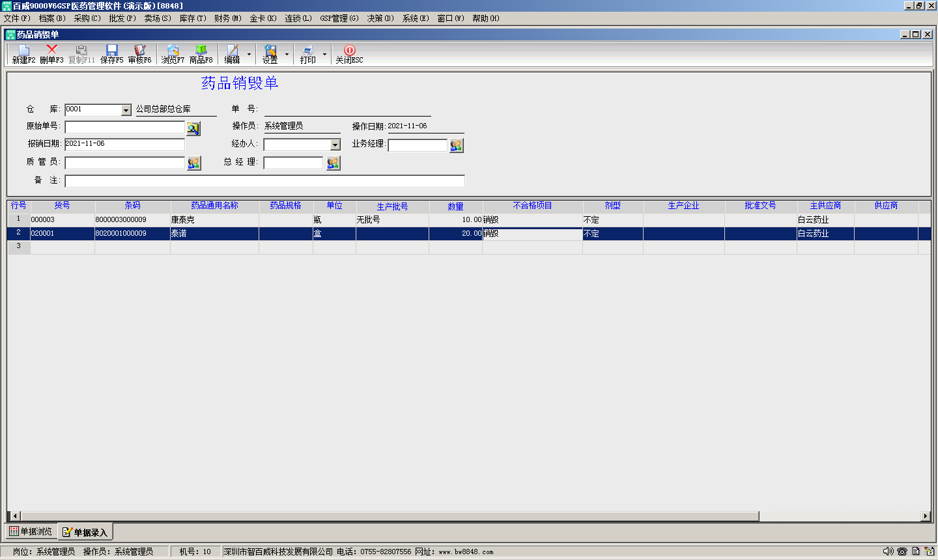The image size is (938, 560).
Task: Click the New document (新建F2) toolbar icon
Action: coord(23,54)
